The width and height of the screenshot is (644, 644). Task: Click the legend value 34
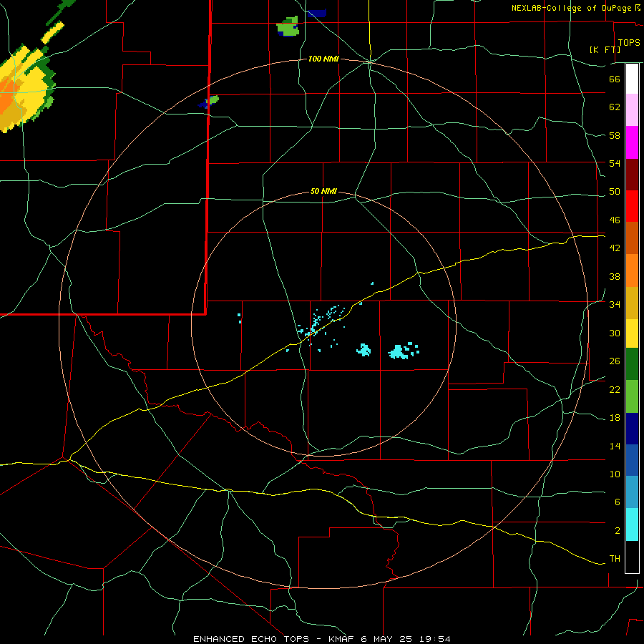(615, 305)
